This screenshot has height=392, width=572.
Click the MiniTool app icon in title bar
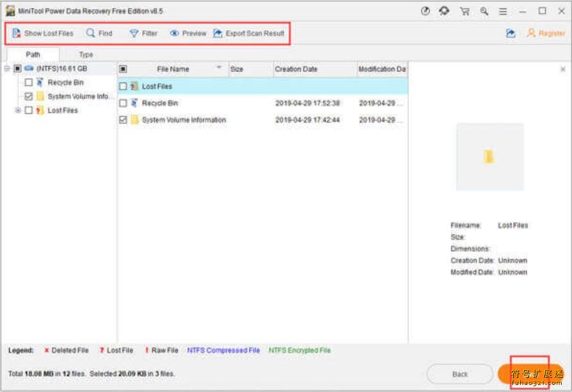[x=10, y=11]
